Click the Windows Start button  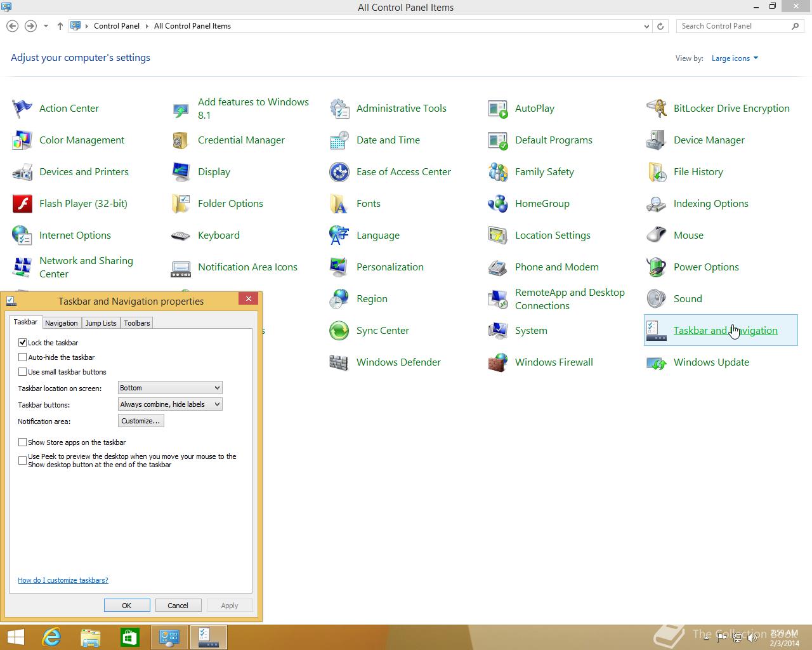15,637
